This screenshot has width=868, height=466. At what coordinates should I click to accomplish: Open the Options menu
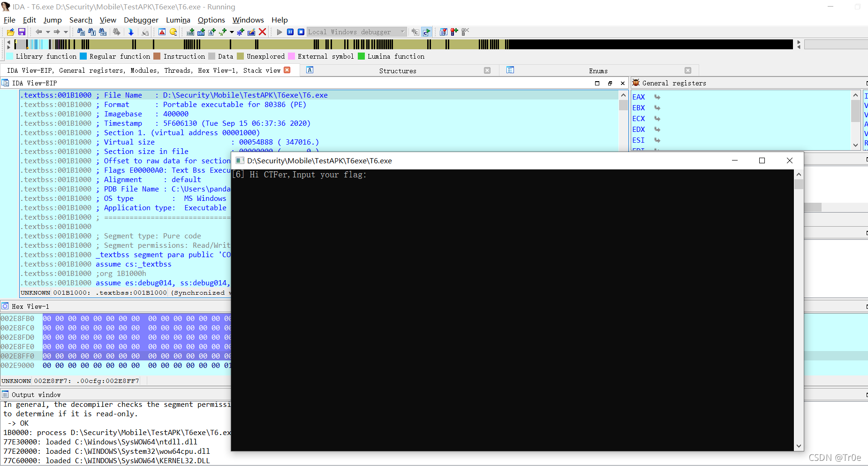pos(211,20)
